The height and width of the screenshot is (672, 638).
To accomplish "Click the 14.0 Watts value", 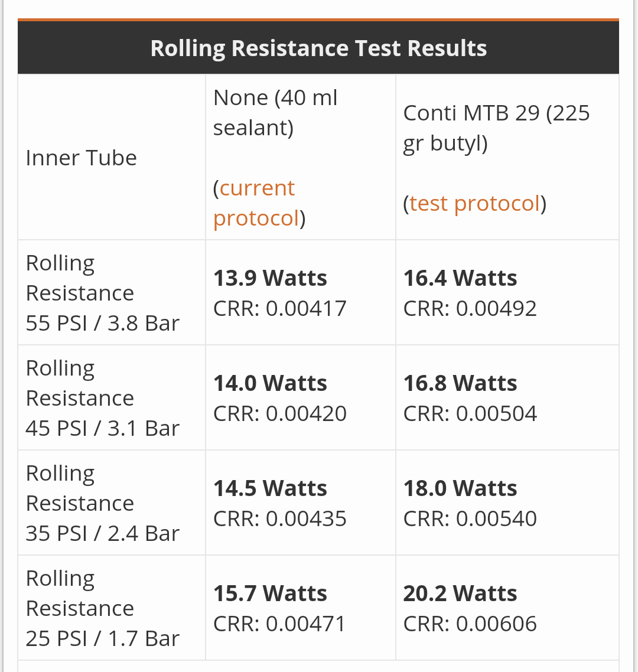I will point(270,383).
